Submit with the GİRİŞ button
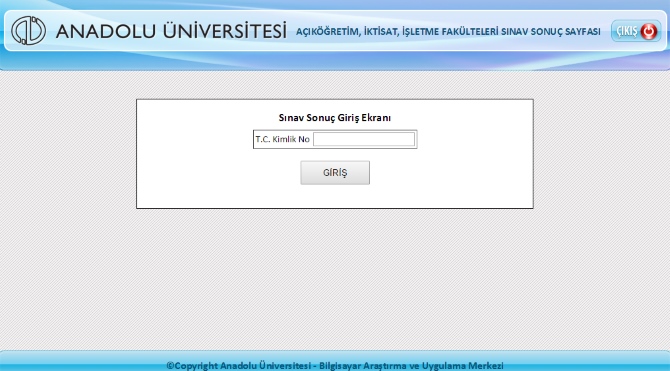 pyautogui.click(x=335, y=173)
